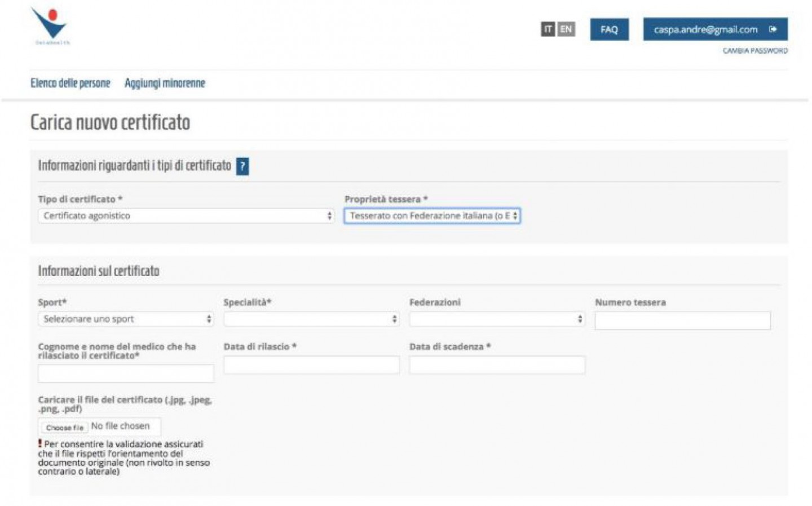Screen dimensions: 812x506
Task: Open the Federazioni dropdown
Action: (496, 319)
